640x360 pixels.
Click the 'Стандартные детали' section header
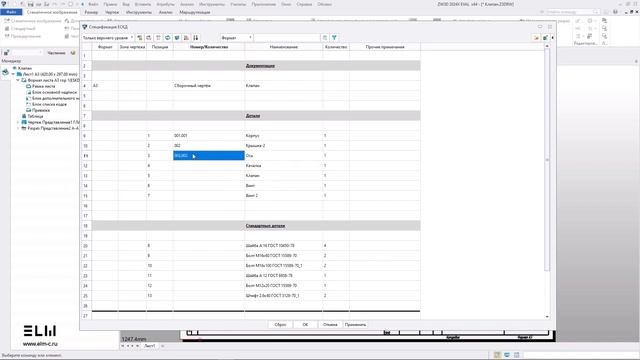tap(265, 226)
